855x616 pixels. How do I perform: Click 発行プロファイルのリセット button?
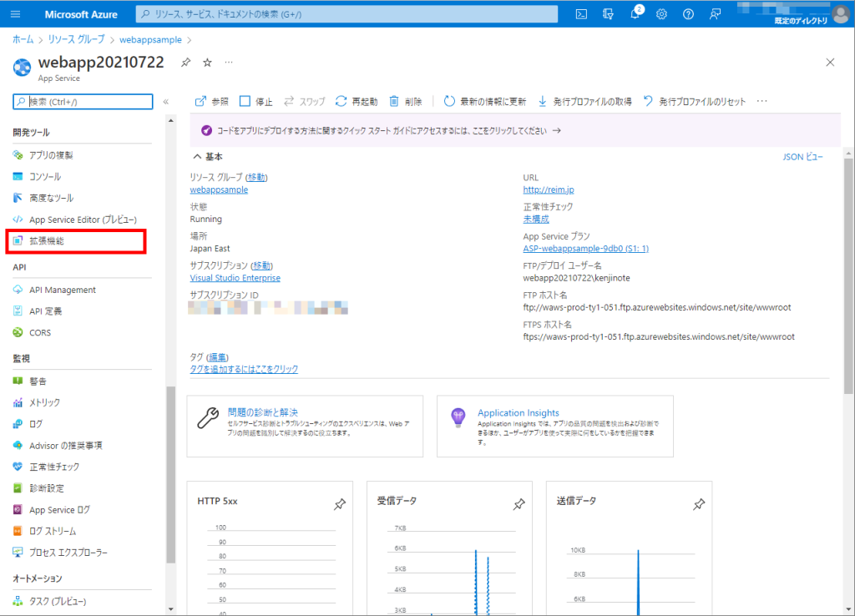tap(694, 101)
